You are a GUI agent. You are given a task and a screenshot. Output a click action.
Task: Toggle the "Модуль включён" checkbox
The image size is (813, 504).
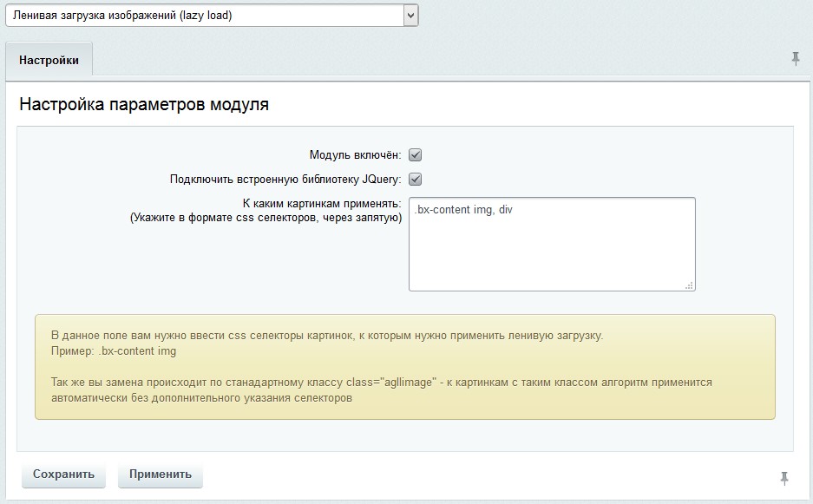point(415,155)
